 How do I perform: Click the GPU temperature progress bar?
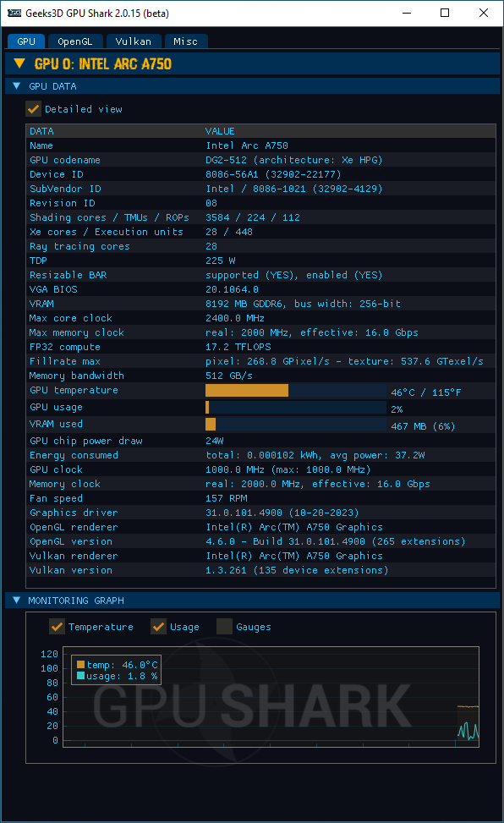pyautogui.click(x=296, y=391)
